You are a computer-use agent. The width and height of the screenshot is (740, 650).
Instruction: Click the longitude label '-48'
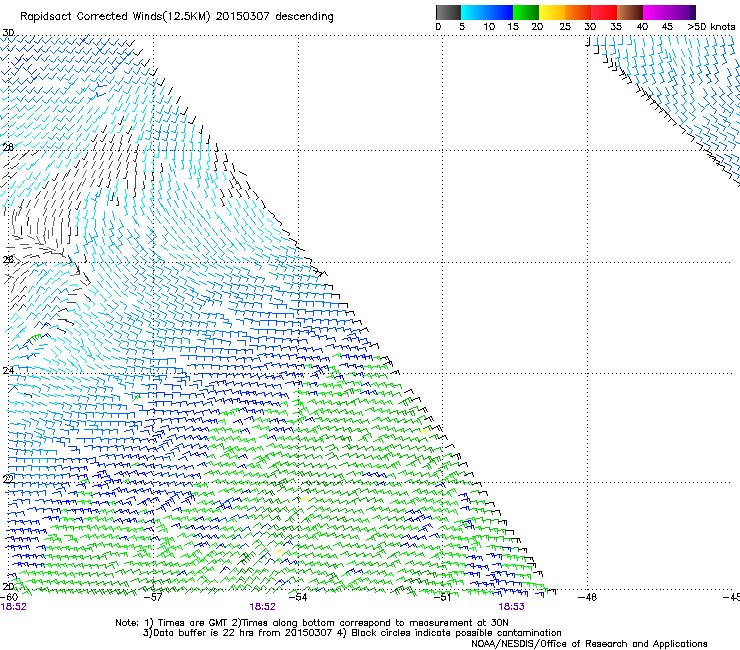coord(587,597)
